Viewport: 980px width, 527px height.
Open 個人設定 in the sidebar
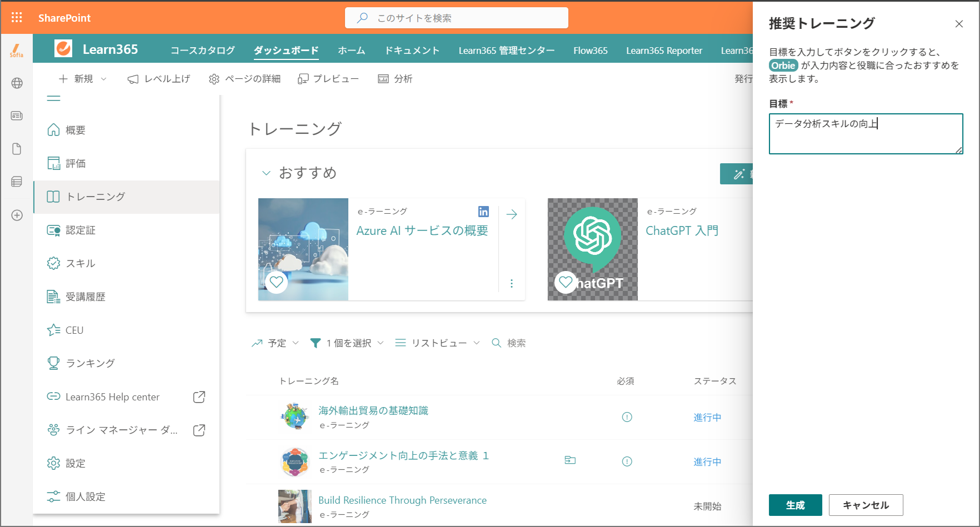(127, 496)
